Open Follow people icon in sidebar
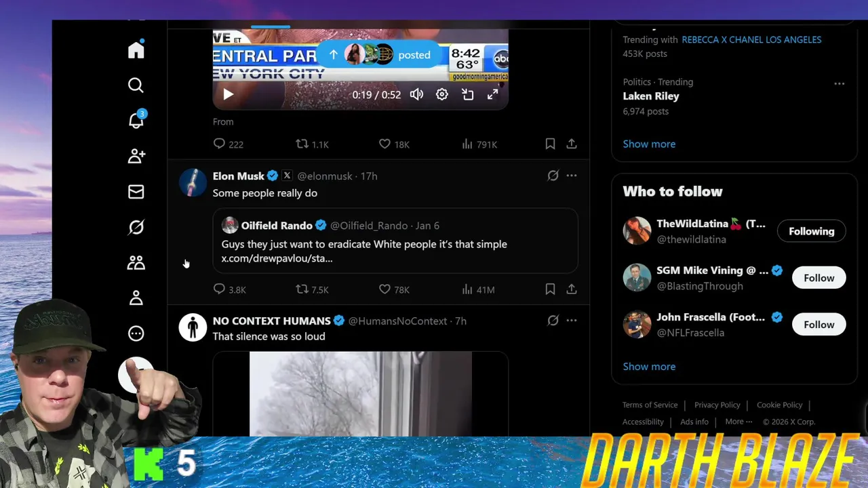 coord(136,156)
